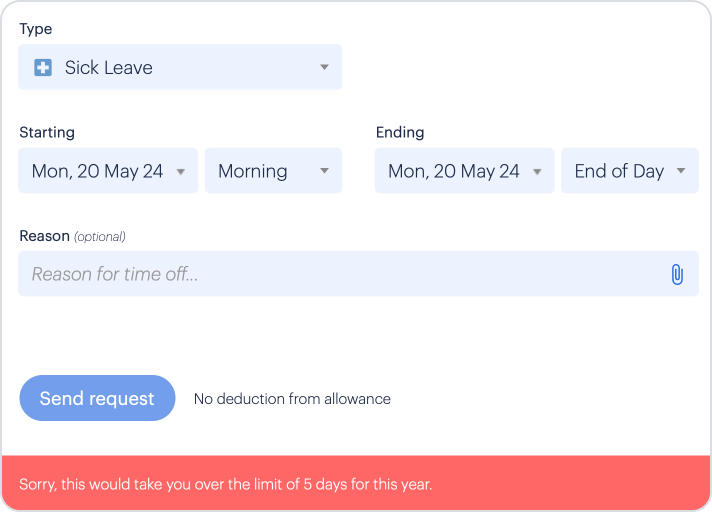Click the Ending label
Viewport: 712px width, 512px height.
400,132
